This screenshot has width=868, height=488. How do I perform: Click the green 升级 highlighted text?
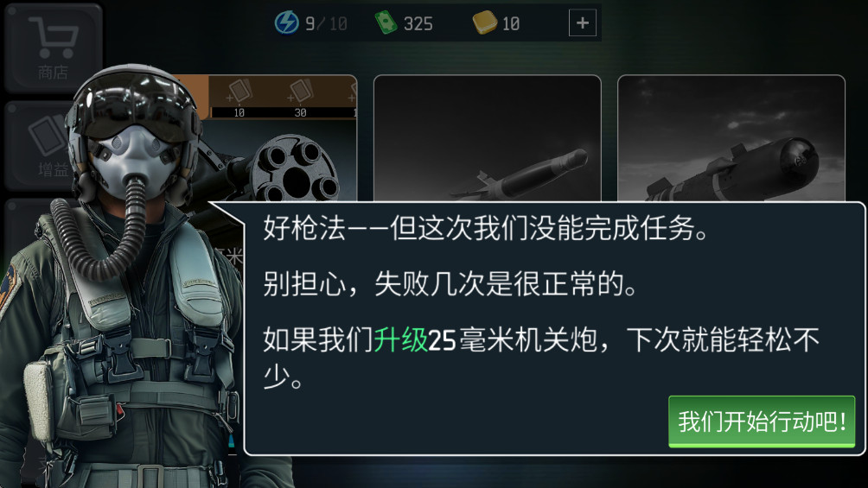click(x=401, y=339)
